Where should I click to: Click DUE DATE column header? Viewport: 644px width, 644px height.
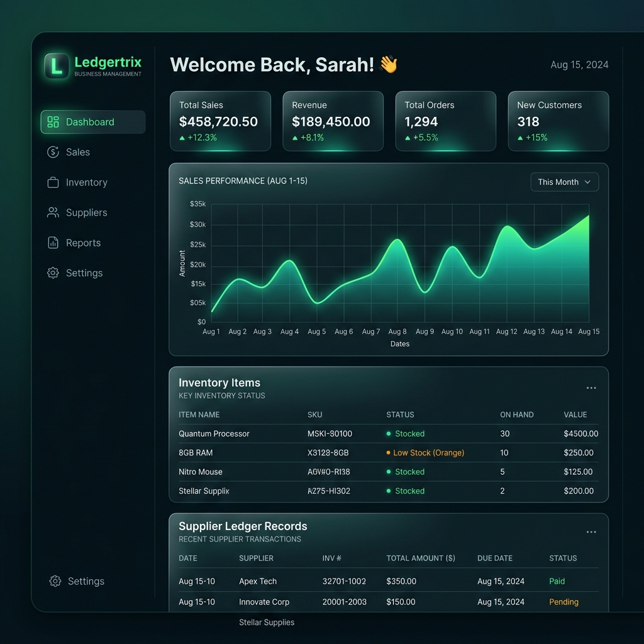point(494,558)
